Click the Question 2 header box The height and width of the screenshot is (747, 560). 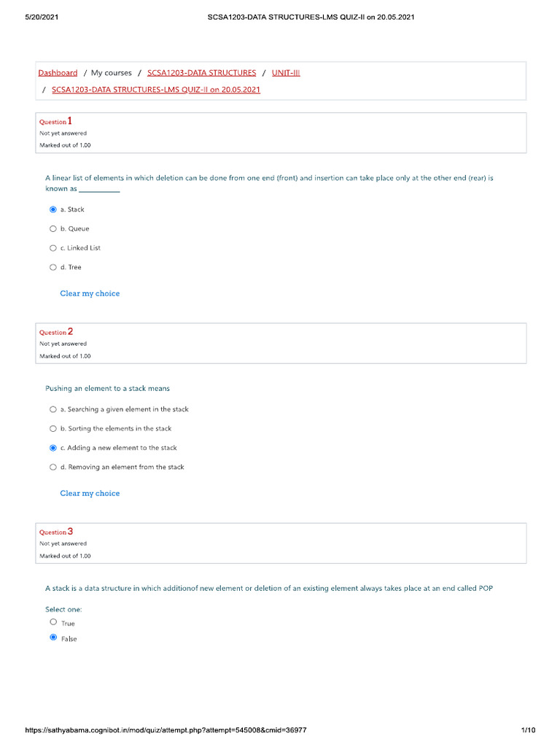(x=281, y=343)
